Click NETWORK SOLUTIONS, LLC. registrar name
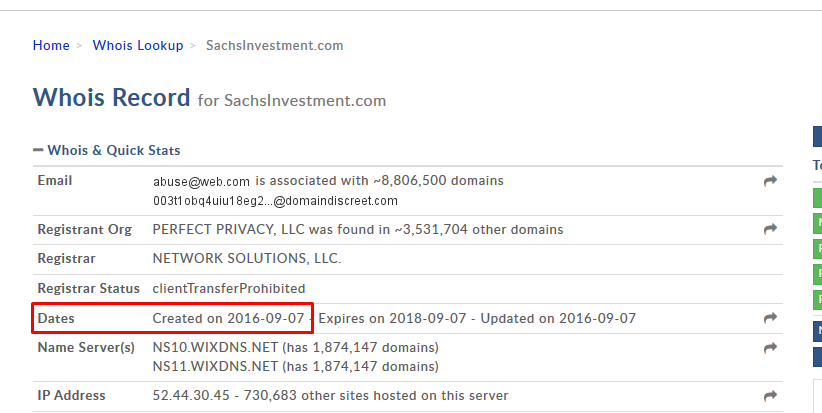 247,258
